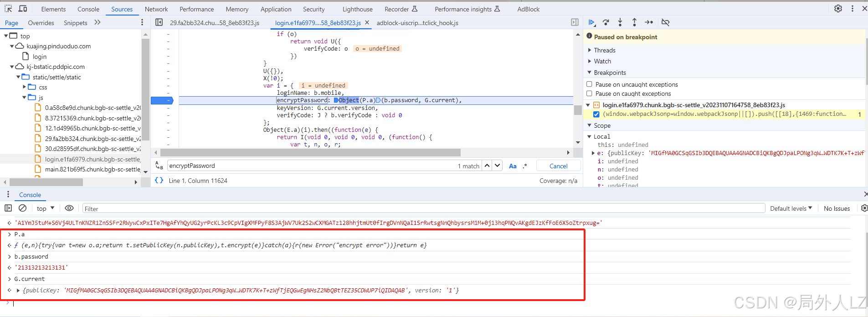Go to previous search match

tap(487, 166)
